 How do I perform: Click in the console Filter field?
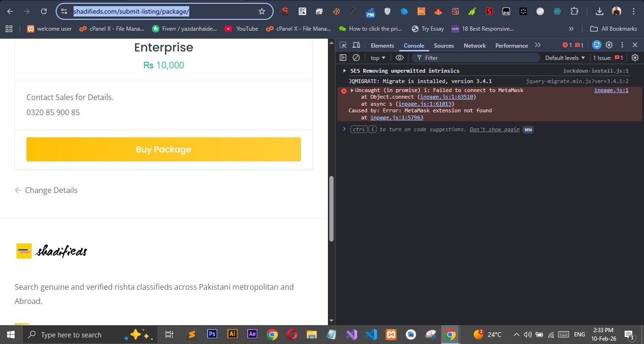477,58
